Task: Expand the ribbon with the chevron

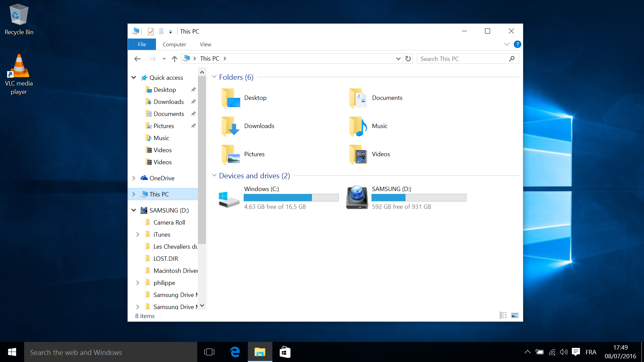Action: (x=507, y=44)
